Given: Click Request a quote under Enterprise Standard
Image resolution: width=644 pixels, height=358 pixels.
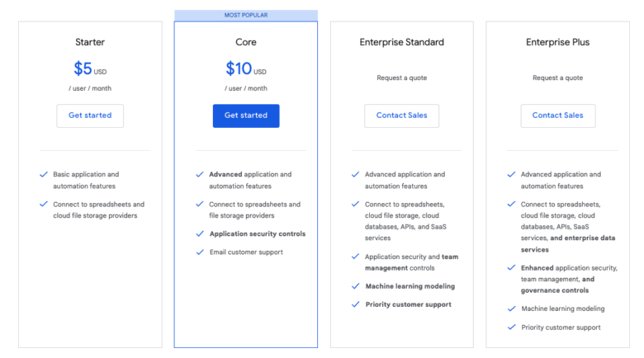Looking at the screenshot, I should pos(401,78).
